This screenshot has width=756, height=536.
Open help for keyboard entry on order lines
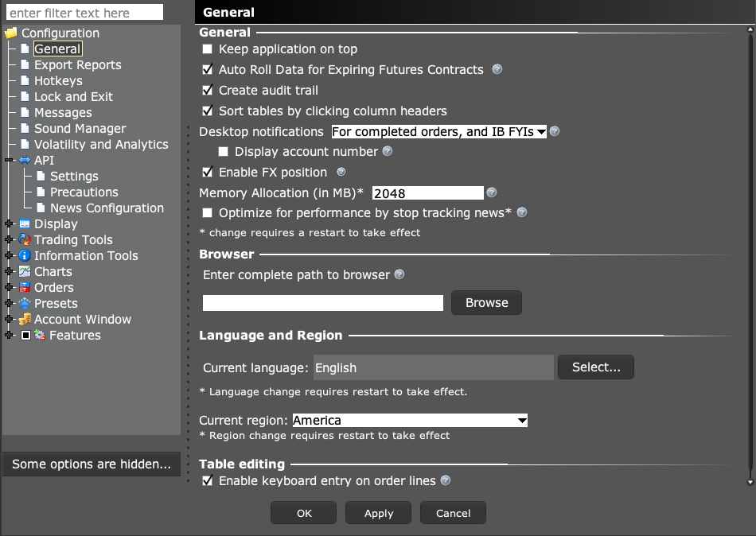point(446,480)
